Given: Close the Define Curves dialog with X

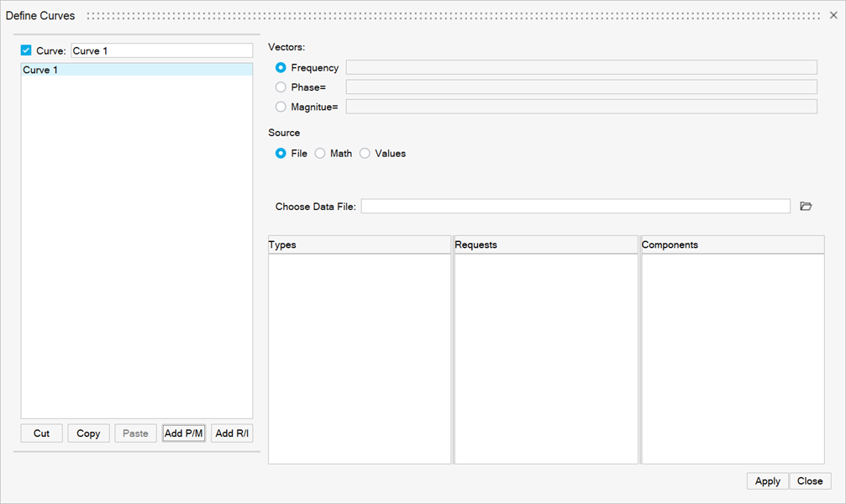Looking at the screenshot, I should (x=832, y=15).
